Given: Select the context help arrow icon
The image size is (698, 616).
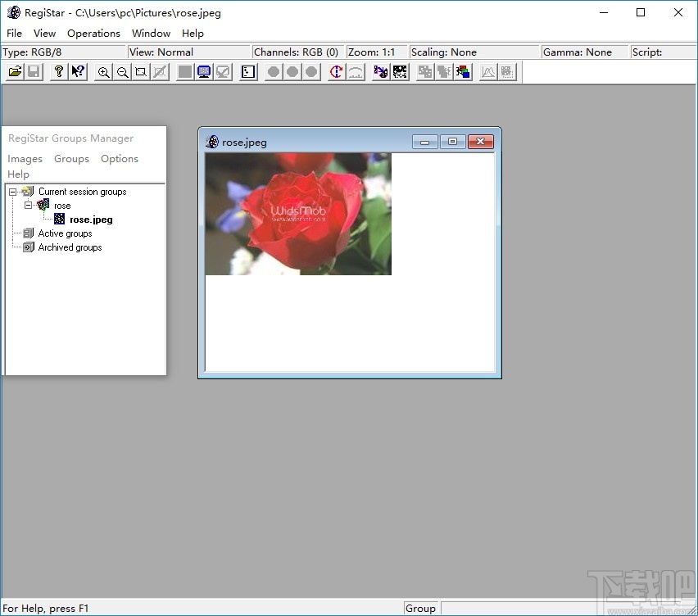Looking at the screenshot, I should 78,72.
